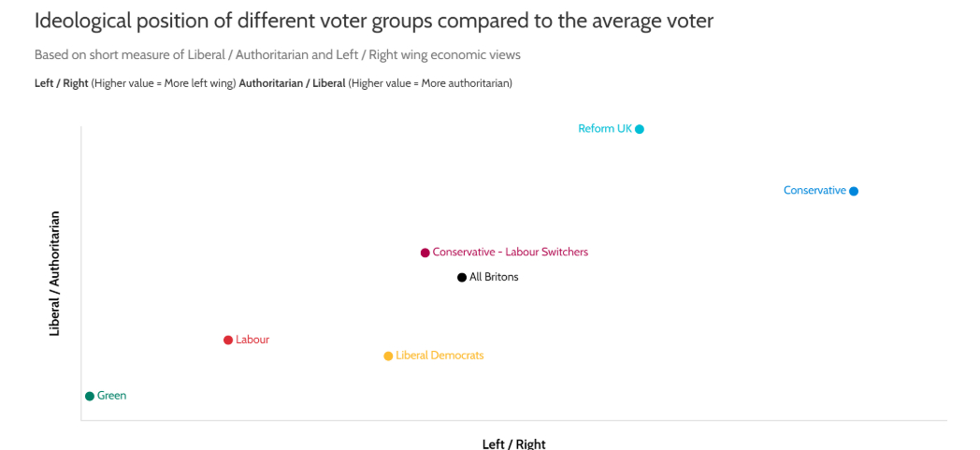980x450 pixels.
Task: Click the Left / Right horizontal axis title
Action: 513,443
